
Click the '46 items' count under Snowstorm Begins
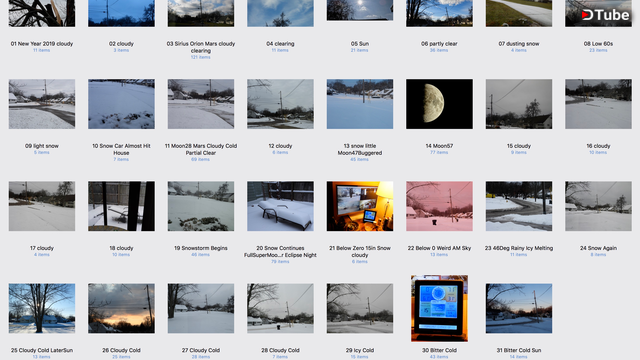click(x=201, y=254)
